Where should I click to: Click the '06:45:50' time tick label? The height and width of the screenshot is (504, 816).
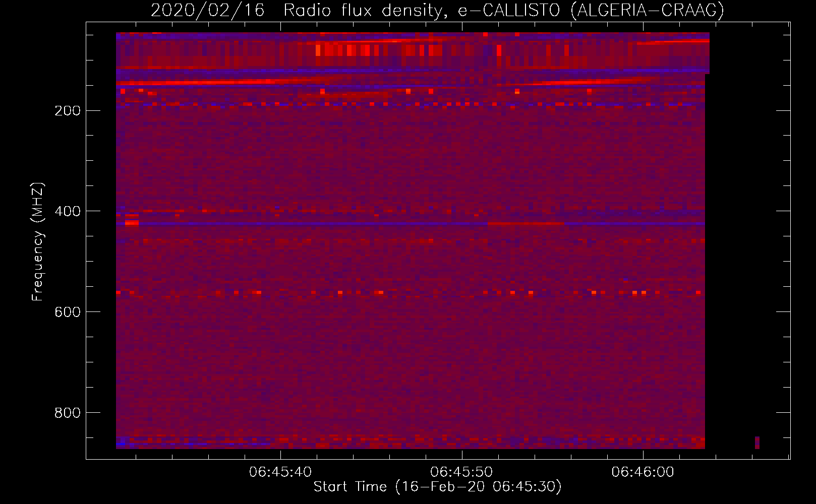(461, 472)
